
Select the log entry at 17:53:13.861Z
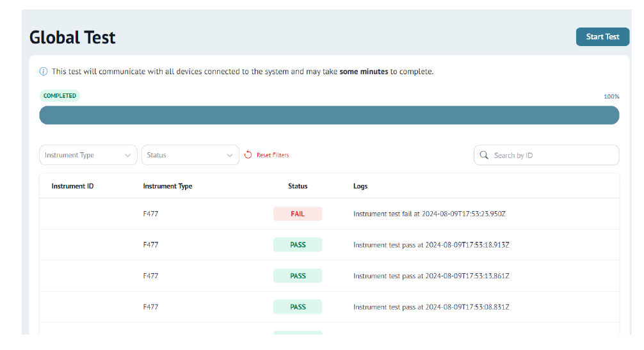tap(431, 276)
